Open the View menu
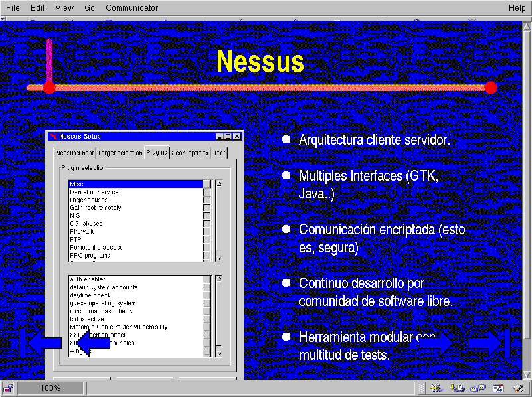The width and height of the screenshot is (532, 397). click(64, 8)
